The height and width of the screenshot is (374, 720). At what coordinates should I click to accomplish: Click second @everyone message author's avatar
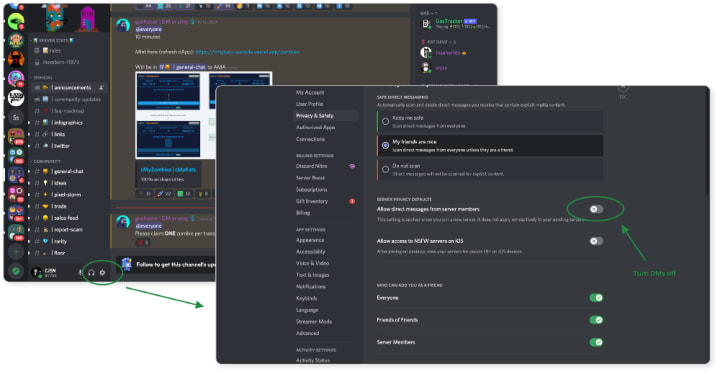[x=123, y=222]
